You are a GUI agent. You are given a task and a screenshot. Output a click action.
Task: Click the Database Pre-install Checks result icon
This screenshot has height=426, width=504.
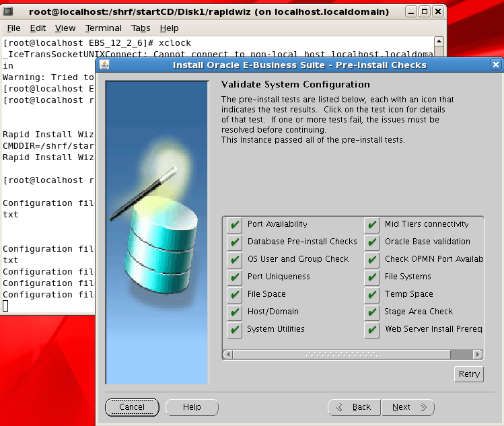235,242
